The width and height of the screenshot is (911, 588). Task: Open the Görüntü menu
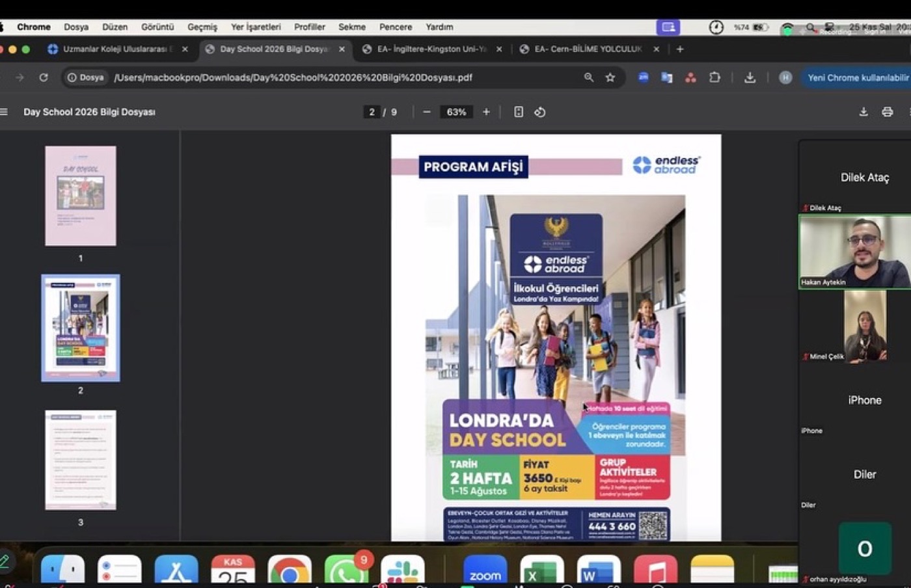point(157,27)
